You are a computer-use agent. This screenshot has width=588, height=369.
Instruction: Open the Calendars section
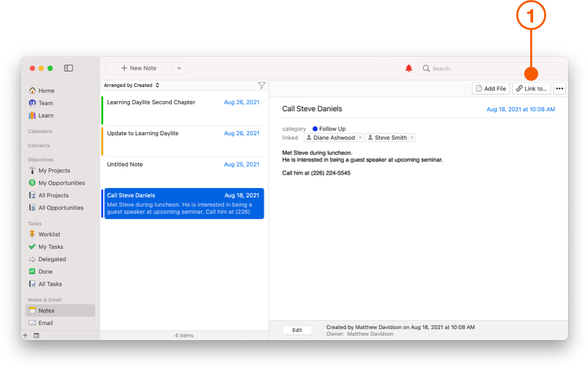pos(40,131)
